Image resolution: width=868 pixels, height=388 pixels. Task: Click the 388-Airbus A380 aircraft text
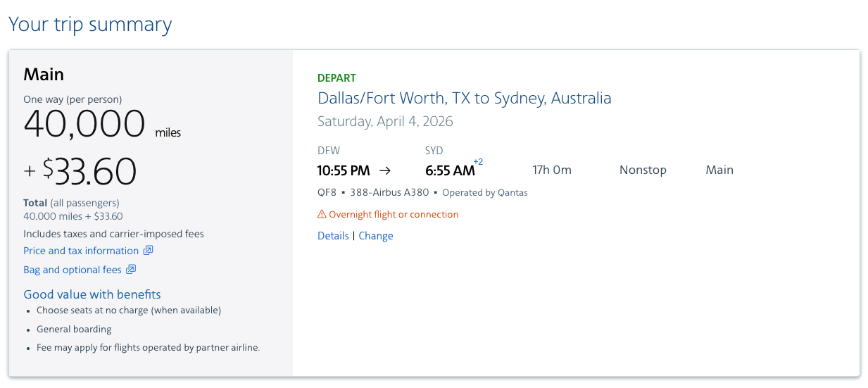[389, 192]
